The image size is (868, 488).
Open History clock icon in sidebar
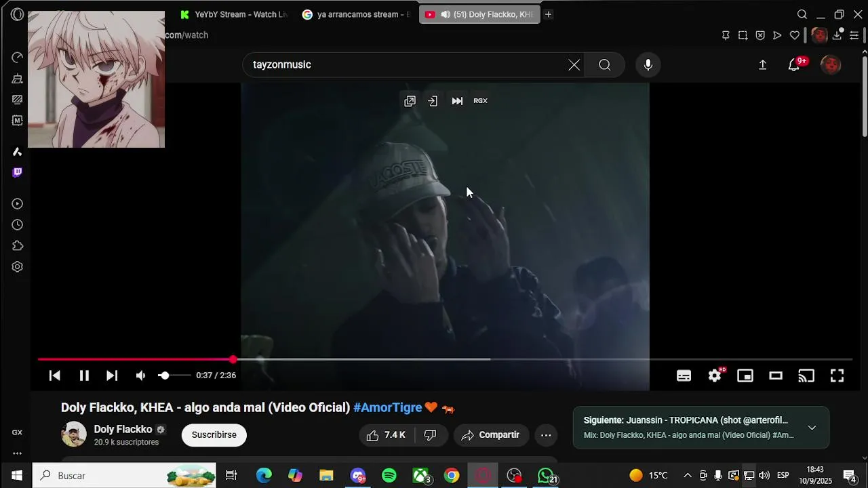tap(17, 225)
